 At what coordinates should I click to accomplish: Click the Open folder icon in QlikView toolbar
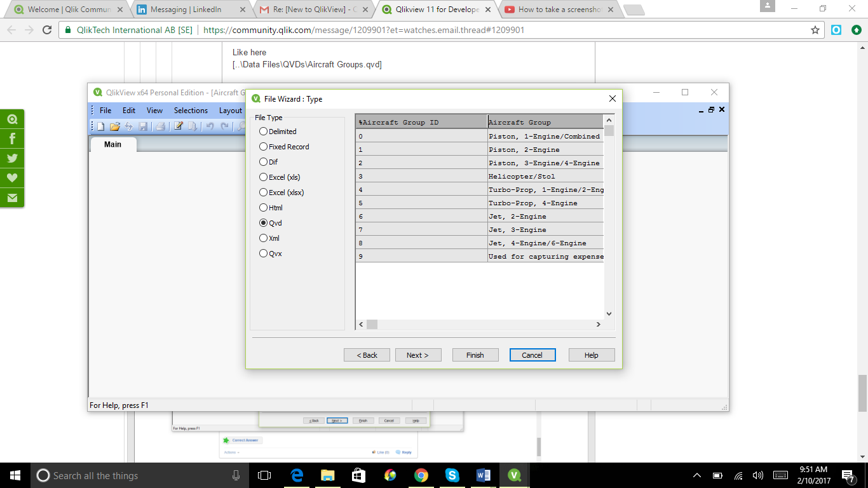tap(115, 126)
